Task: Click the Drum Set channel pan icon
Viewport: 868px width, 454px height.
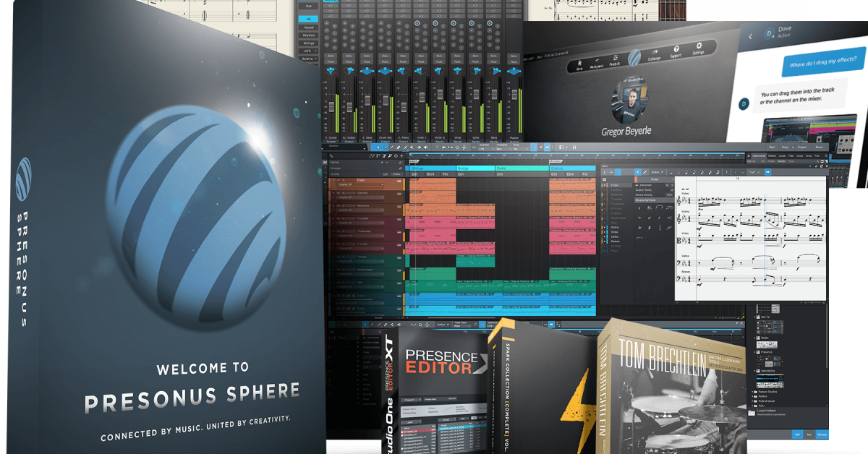Action: 386,71
